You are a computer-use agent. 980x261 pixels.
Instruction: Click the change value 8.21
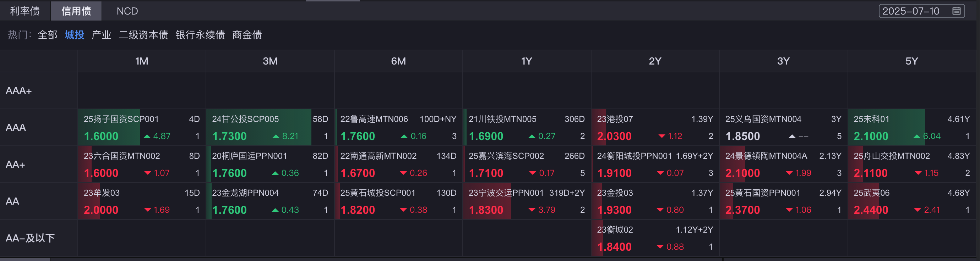click(x=290, y=137)
